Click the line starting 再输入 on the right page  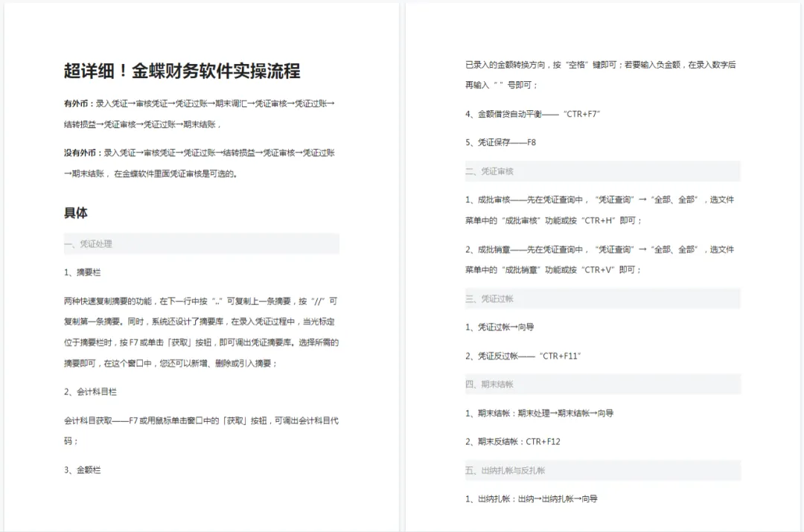(501, 85)
